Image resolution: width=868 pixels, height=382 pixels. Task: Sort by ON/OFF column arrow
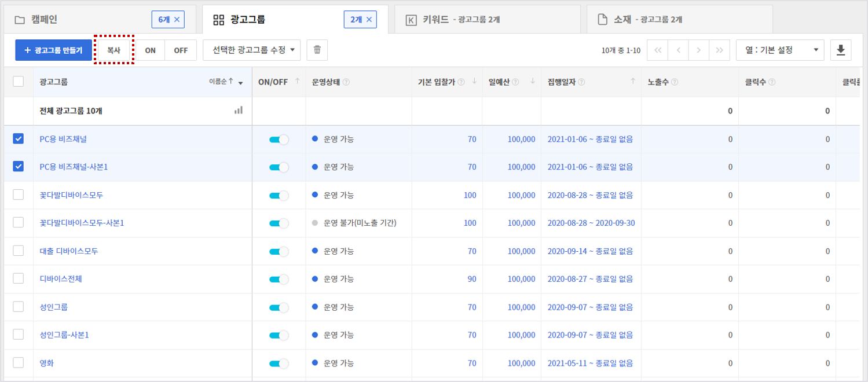coord(298,82)
